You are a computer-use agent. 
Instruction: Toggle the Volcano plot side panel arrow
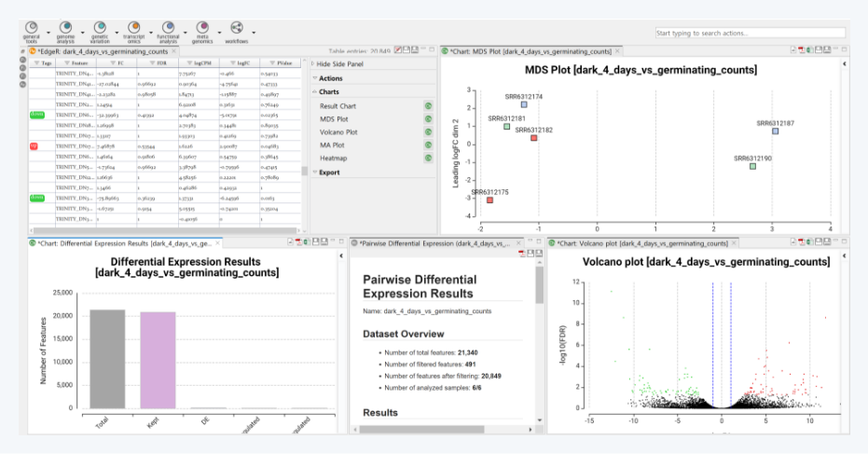tap(844, 255)
